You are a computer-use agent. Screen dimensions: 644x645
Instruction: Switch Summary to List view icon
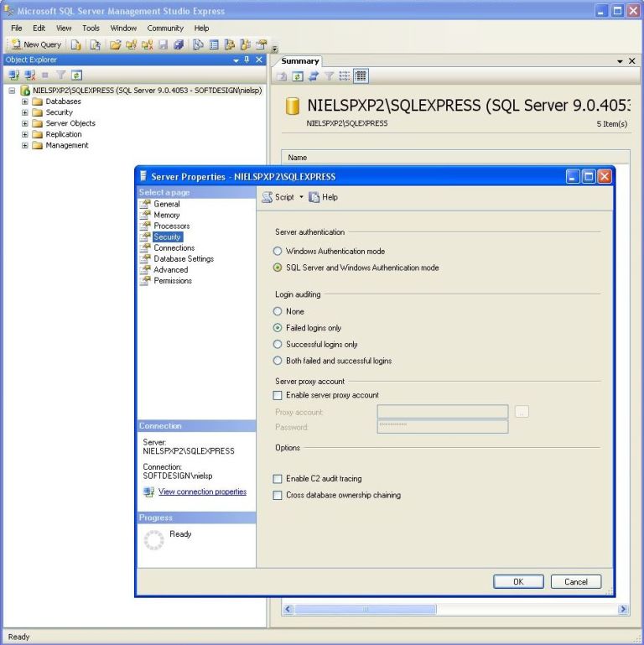pyautogui.click(x=345, y=76)
